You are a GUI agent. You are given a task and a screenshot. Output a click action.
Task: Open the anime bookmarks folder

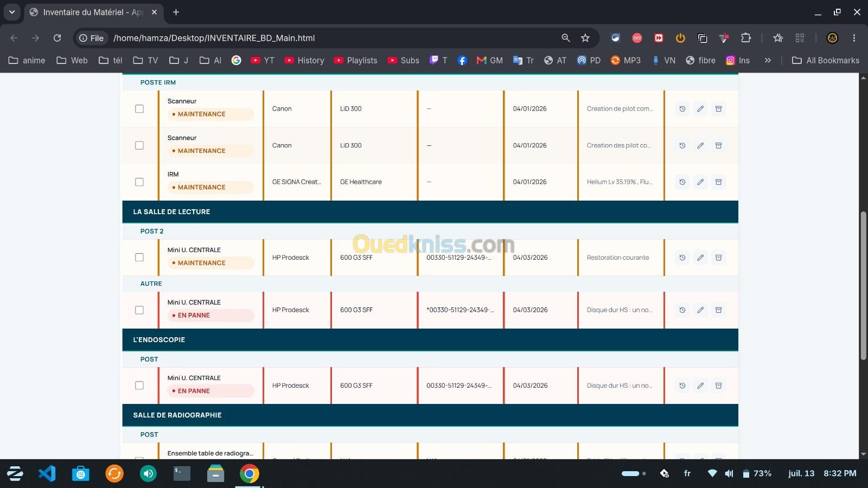[27, 60]
